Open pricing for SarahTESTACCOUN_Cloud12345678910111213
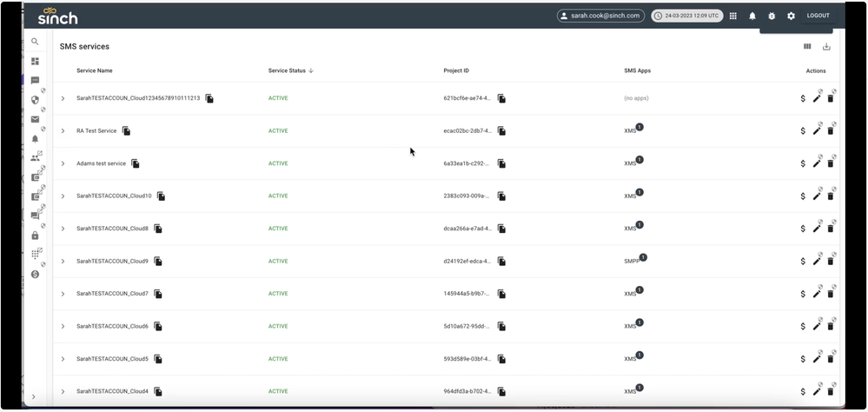The width and height of the screenshot is (868, 412). [803, 98]
